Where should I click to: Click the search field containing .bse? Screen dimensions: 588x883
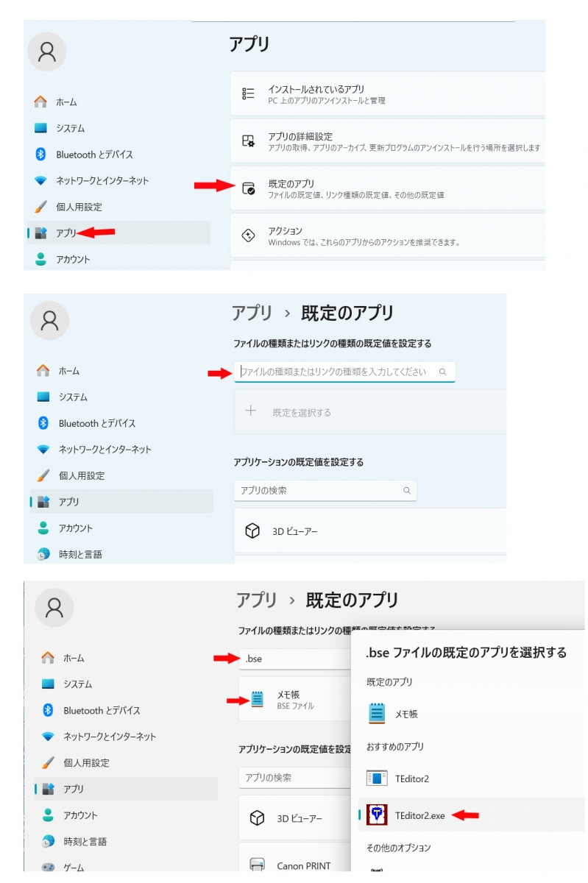point(294,659)
